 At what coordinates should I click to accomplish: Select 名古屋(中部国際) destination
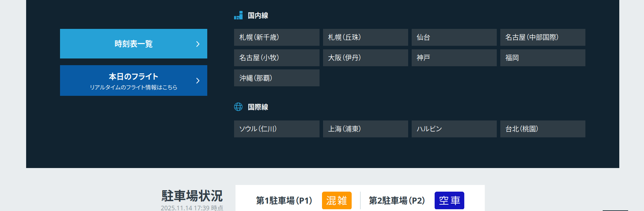coord(542,37)
